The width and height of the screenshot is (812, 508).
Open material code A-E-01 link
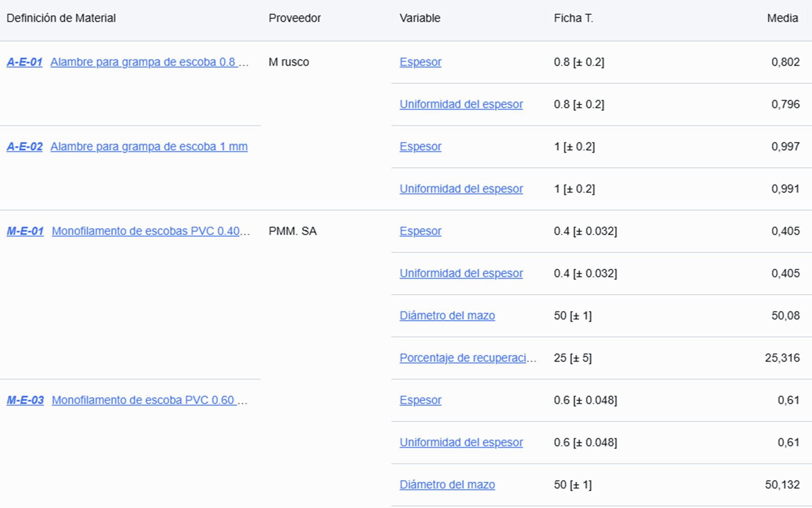point(24,62)
